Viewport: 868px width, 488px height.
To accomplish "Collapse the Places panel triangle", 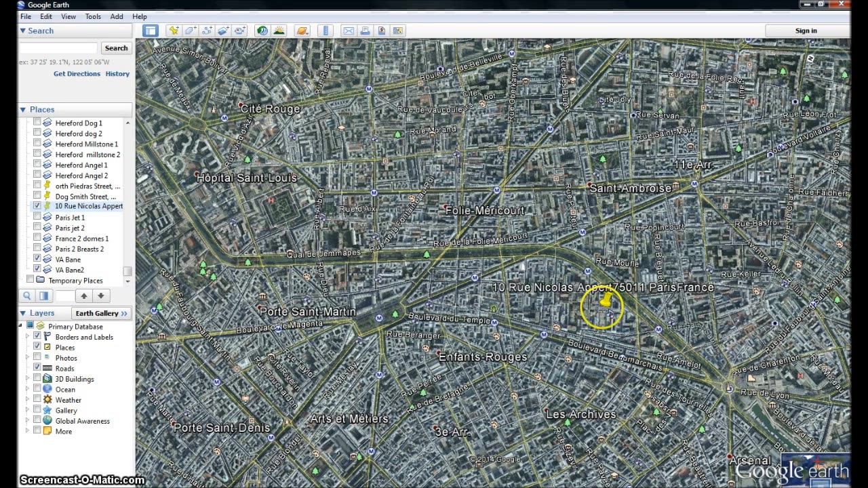I will pos(22,109).
